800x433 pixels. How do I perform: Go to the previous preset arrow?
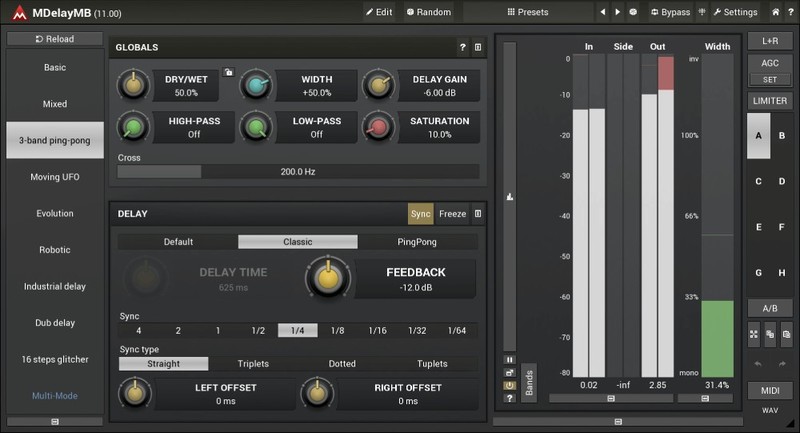602,12
